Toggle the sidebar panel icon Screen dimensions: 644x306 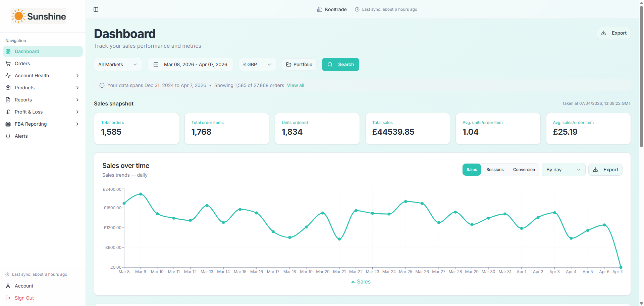(96, 9)
